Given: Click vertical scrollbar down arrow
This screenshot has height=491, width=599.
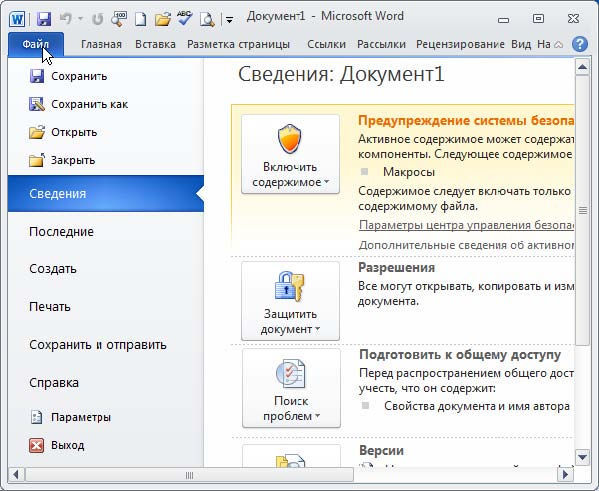Looking at the screenshot, I should tap(582, 457).
